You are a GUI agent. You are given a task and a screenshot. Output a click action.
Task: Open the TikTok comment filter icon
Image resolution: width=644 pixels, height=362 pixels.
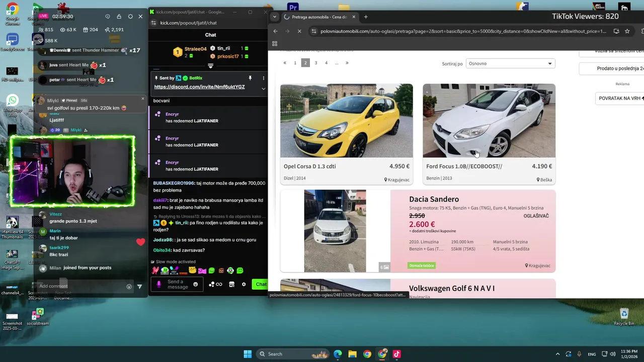[x=139, y=287]
